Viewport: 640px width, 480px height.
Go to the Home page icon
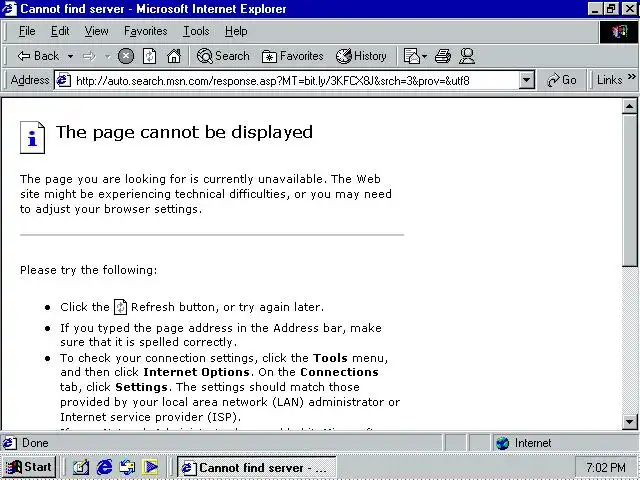pos(174,56)
